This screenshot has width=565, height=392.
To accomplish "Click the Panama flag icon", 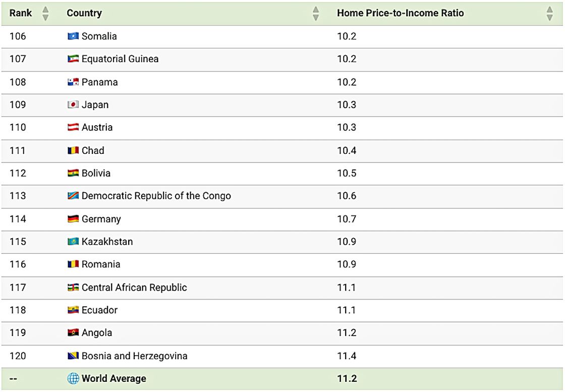I will pos(73,82).
